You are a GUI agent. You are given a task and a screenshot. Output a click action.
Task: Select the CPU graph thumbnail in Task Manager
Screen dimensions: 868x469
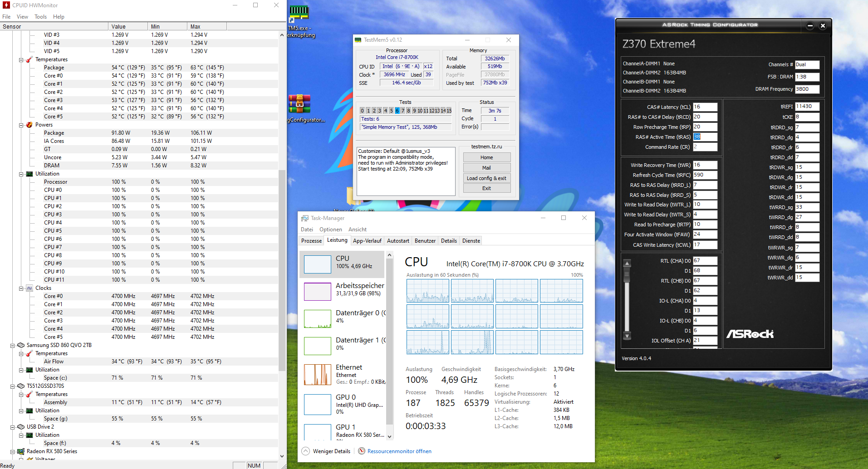tap(318, 264)
